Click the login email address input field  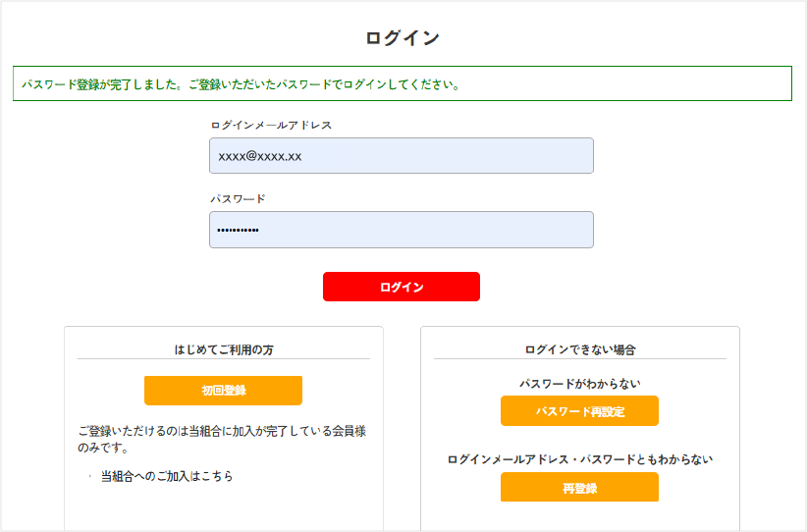pyautogui.click(x=401, y=156)
